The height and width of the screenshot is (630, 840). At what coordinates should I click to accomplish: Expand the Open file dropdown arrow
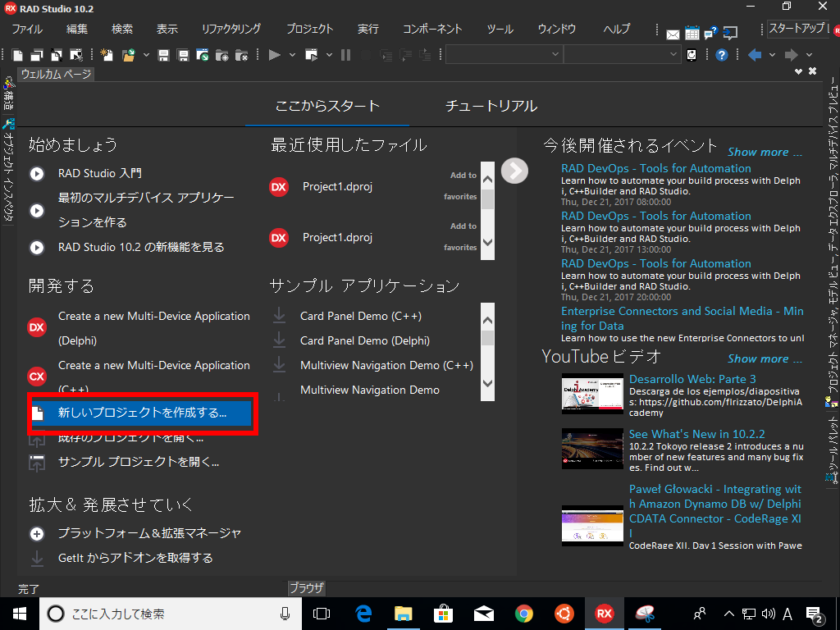coord(145,55)
